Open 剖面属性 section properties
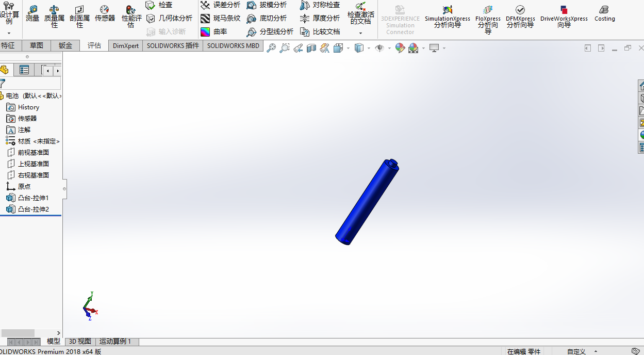Image resolution: width=644 pixels, height=355 pixels. pos(79,17)
